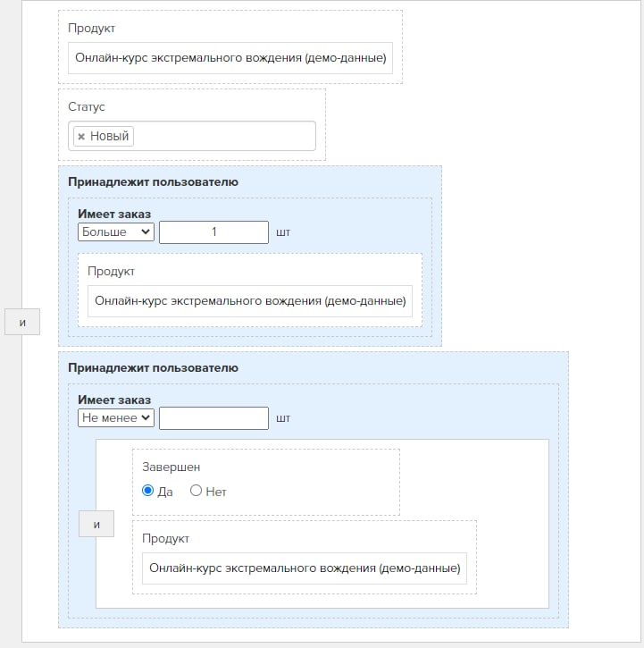Open the Не менее comparison dropdown
Screen dimensions: 644x648
pyautogui.click(x=116, y=417)
